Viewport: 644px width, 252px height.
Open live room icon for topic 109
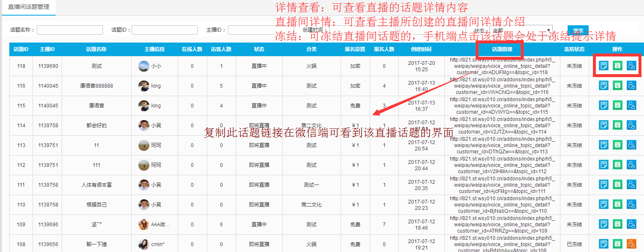click(617, 224)
